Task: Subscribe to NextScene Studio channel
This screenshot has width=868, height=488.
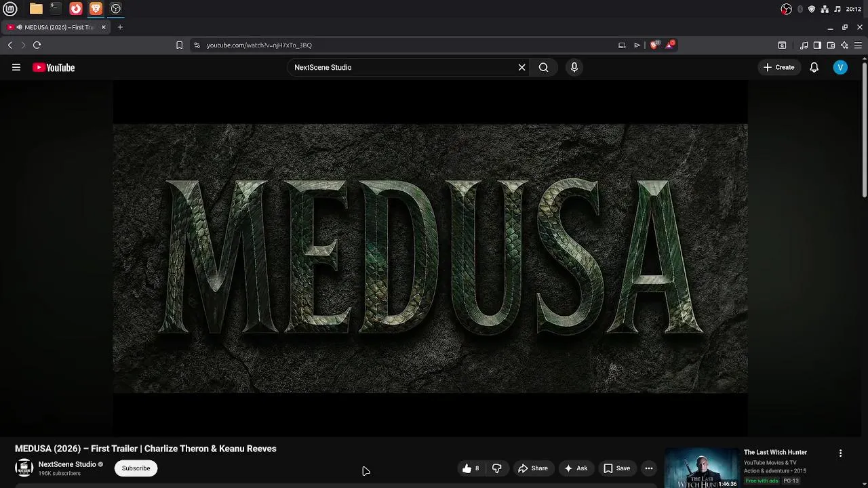Action: pyautogui.click(x=136, y=468)
